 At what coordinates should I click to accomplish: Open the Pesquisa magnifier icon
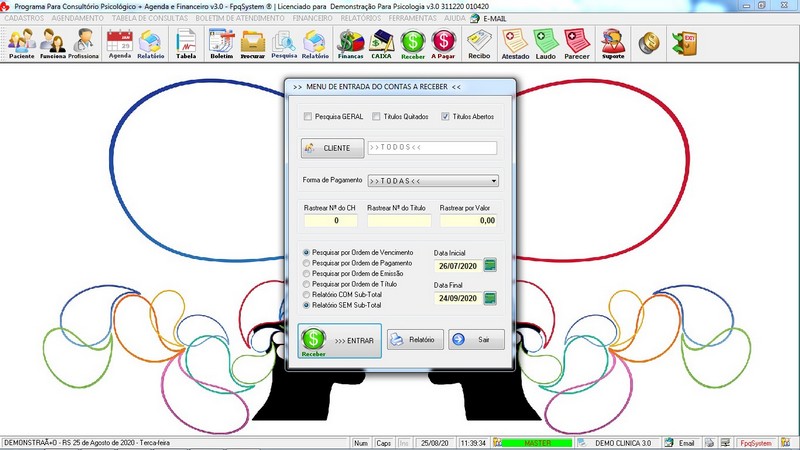pos(284,44)
